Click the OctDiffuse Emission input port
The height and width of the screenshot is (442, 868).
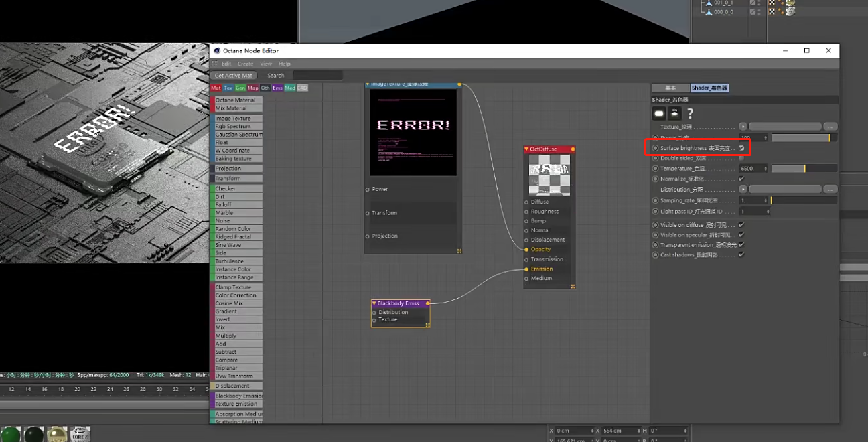(526, 269)
